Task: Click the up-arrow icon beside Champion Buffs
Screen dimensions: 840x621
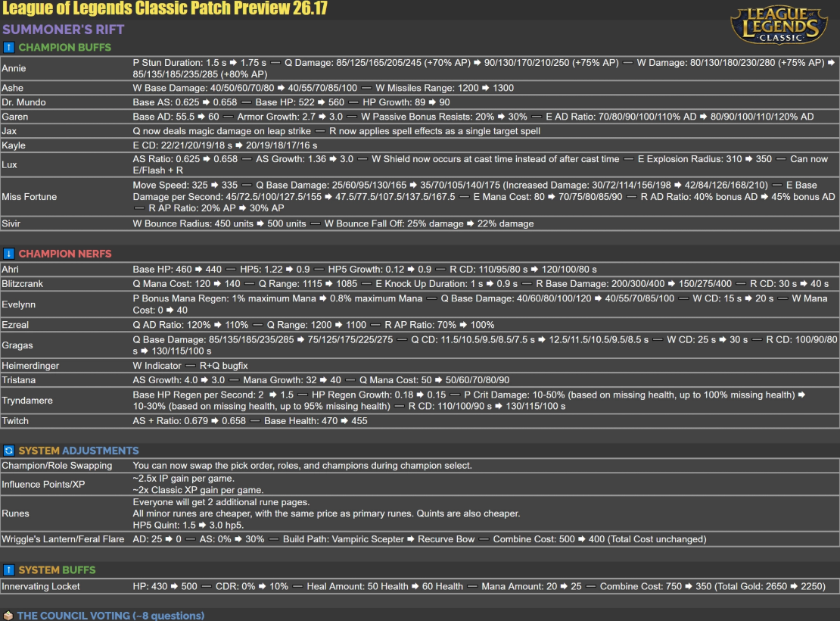Action: pyautogui.click(x=8, y=47)
